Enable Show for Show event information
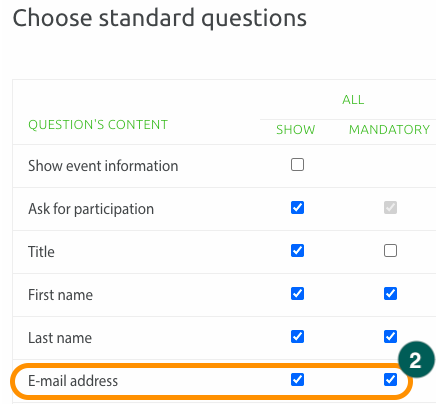The image size is (436, 404). click(297, 165)
